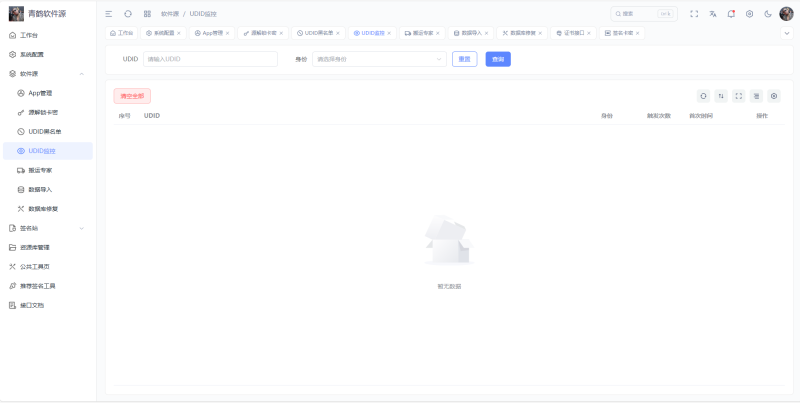The image size is (800, 403).
Task: Click the 触发次数 column header
Action: tap(659, 116)
